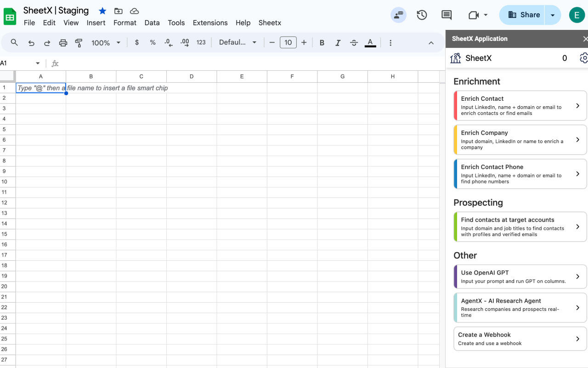This screenshot has width=588, height=368.
Task: Select the paint format roller
Action: click(x=79, y=43)
